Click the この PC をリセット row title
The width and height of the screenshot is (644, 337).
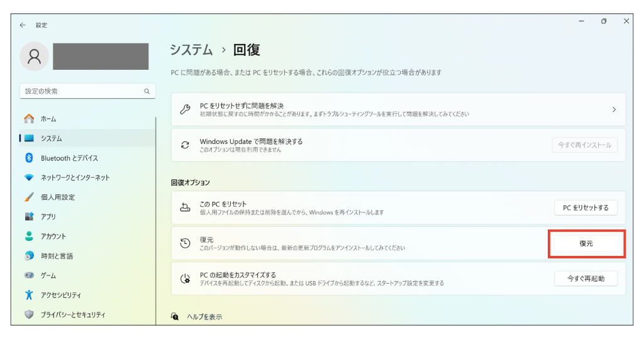[x=223, y=204]
